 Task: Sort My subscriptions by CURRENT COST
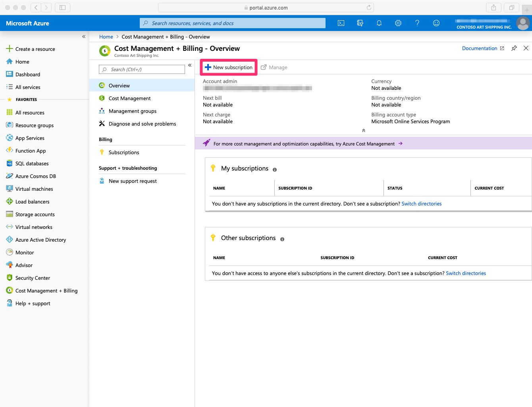(x=489, y=188)
